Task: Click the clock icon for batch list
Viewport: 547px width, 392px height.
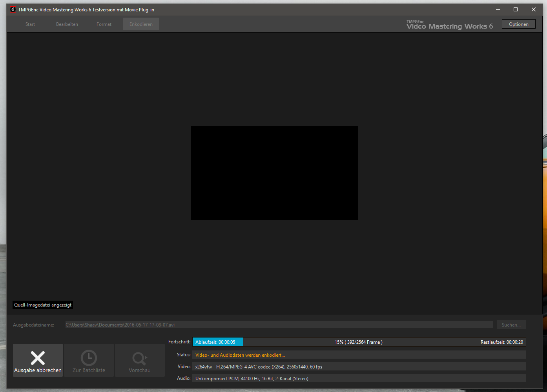Action: tap(89, 358)
